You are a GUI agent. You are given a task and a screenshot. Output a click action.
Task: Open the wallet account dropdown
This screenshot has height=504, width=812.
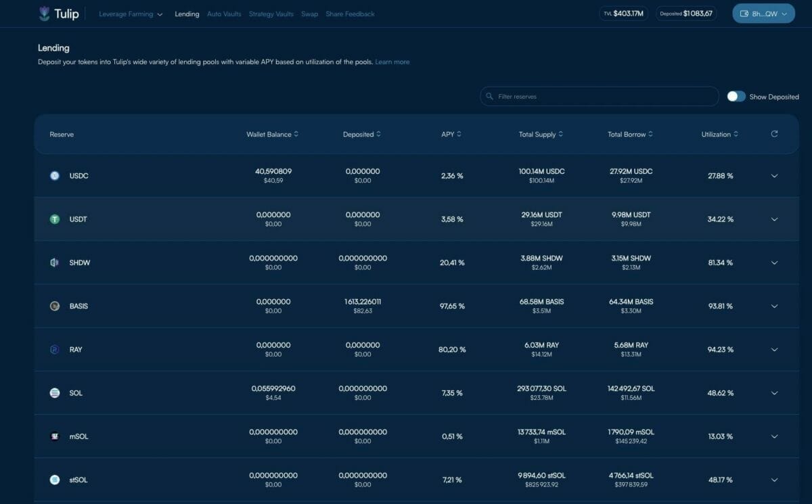click(763, 14)
